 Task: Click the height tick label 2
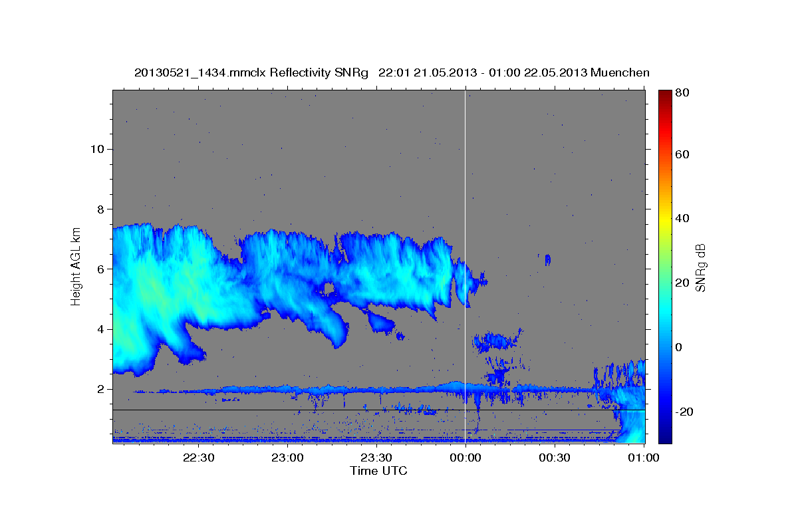99,389
